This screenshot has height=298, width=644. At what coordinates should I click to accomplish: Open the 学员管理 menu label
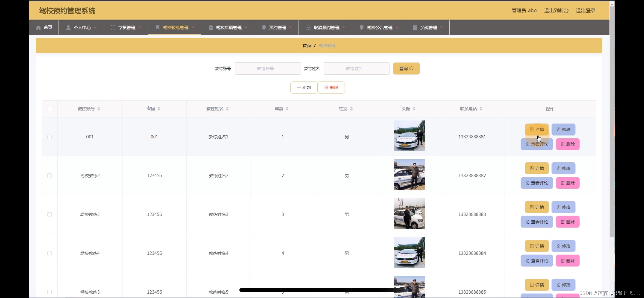coord(127,28)
